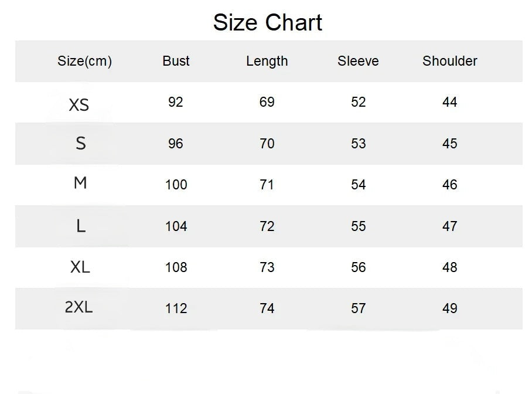
Task: Select the XL size row label
Action: (x=80, y=267)
